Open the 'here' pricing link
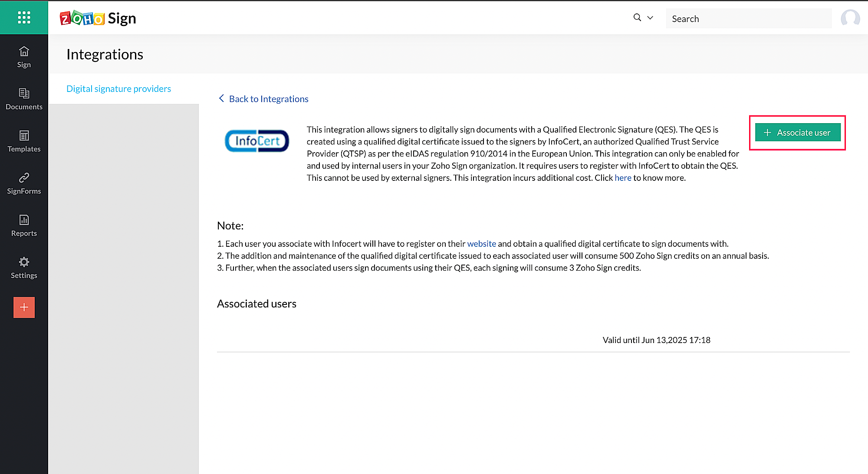The height and width of the screenshot is (474, 868). tap(622, 178)
